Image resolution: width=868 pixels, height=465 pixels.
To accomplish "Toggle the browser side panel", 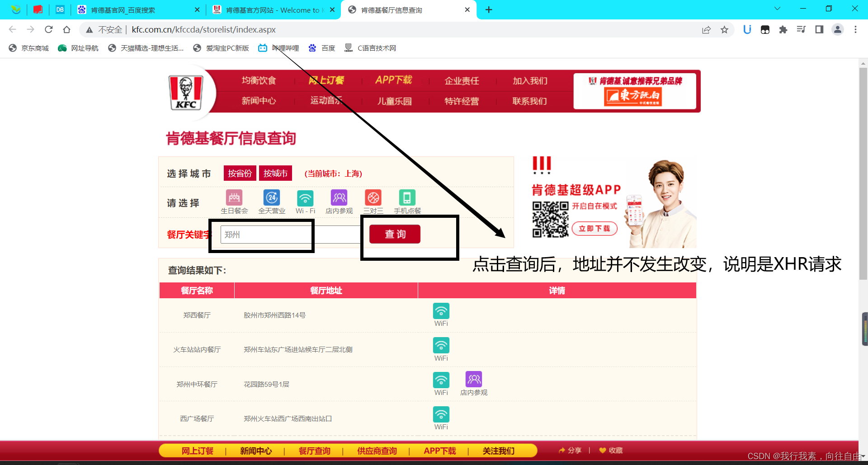I will pyautogui.click(x=819, y=29).
